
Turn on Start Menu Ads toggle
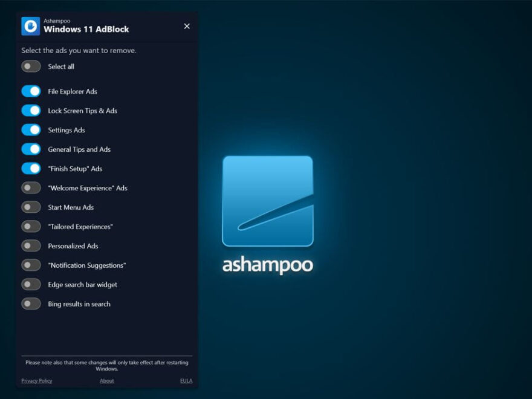[31, 207]
